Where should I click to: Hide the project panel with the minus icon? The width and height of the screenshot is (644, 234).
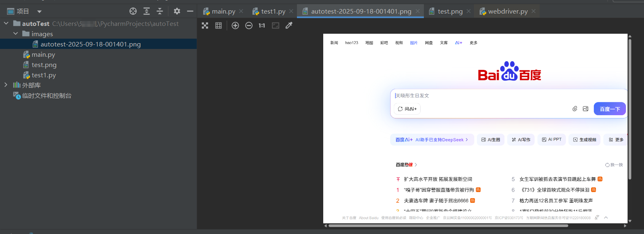tap(190, 11)
